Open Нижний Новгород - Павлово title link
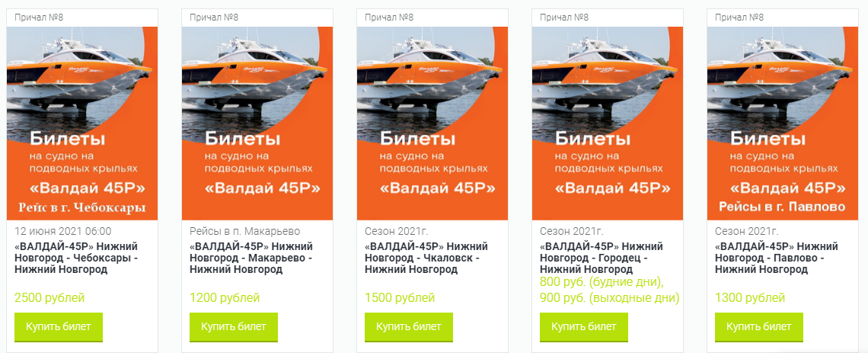 pyautogui.click(x=777, y=258)
